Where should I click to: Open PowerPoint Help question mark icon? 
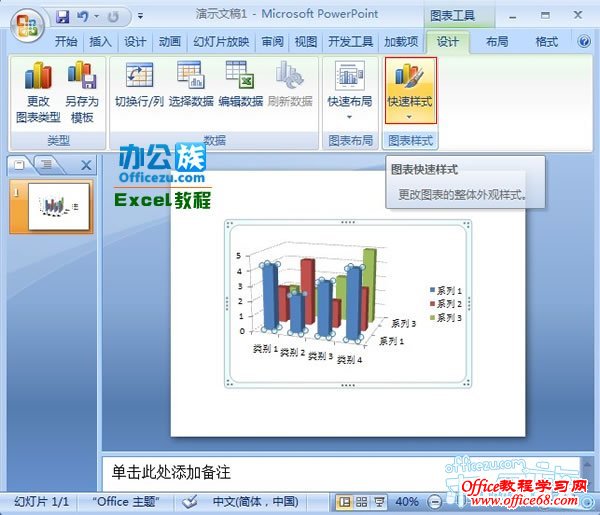click(x=584, y=41)
